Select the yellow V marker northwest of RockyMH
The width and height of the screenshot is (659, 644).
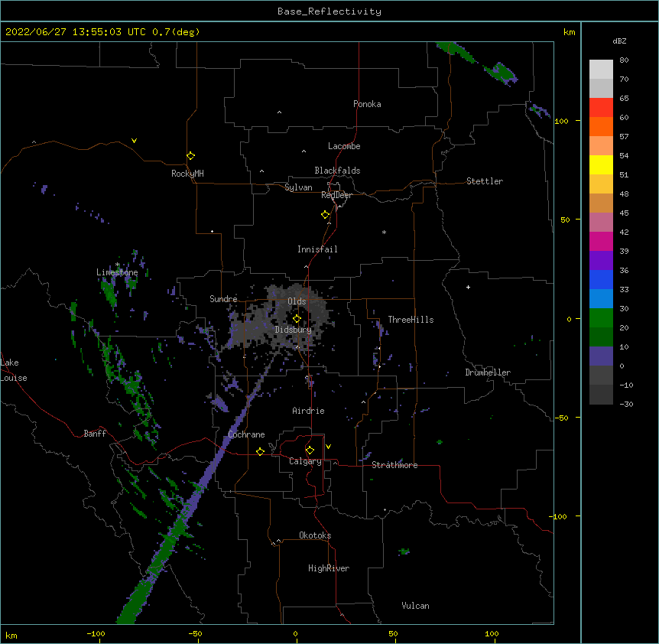pyautogui.click(x=134, y=141)
